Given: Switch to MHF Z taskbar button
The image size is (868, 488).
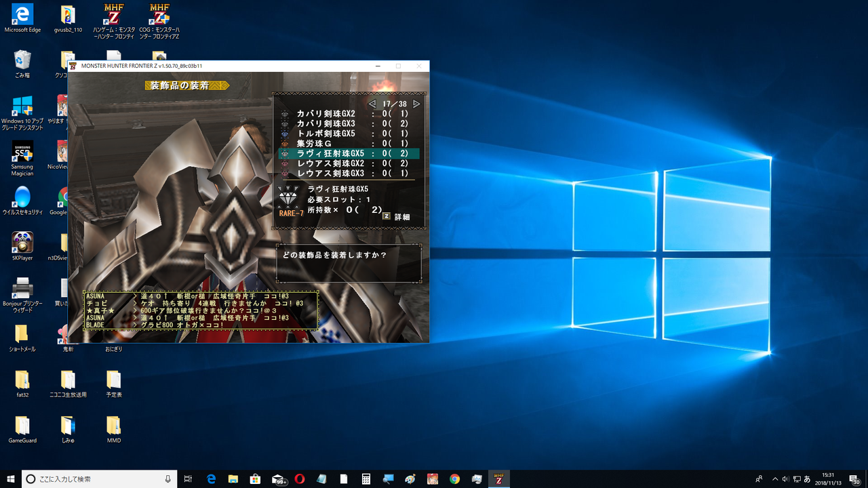Looking at the screenshot, I should coord(499,479).
